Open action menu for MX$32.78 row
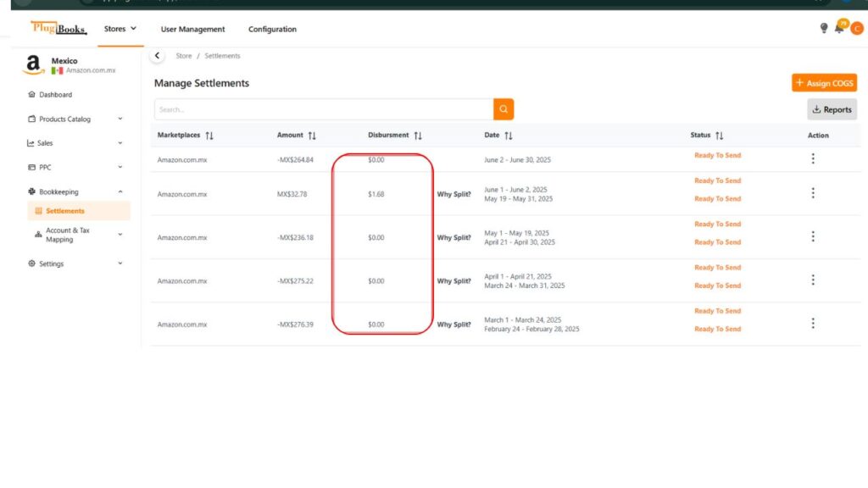The height and width of the screenshot is (488, 868). [813, 193]
